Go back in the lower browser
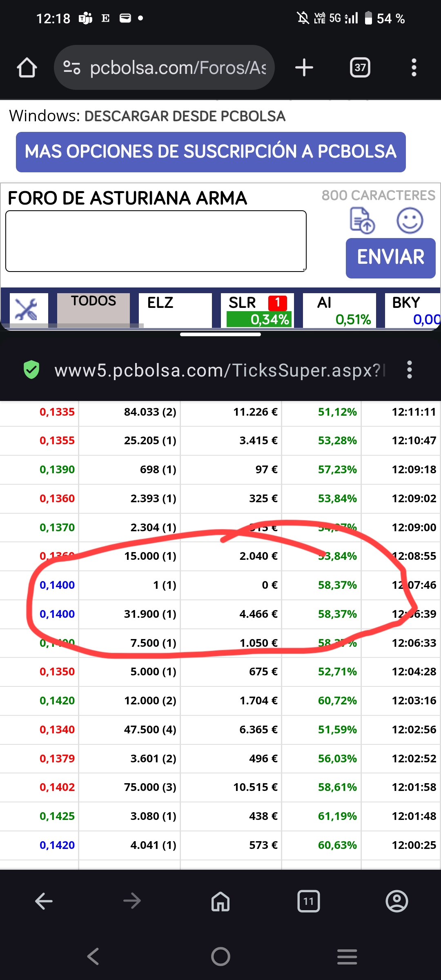Image resolution: width=441 pixels, height=980 pixels. [x=44, y=901]
